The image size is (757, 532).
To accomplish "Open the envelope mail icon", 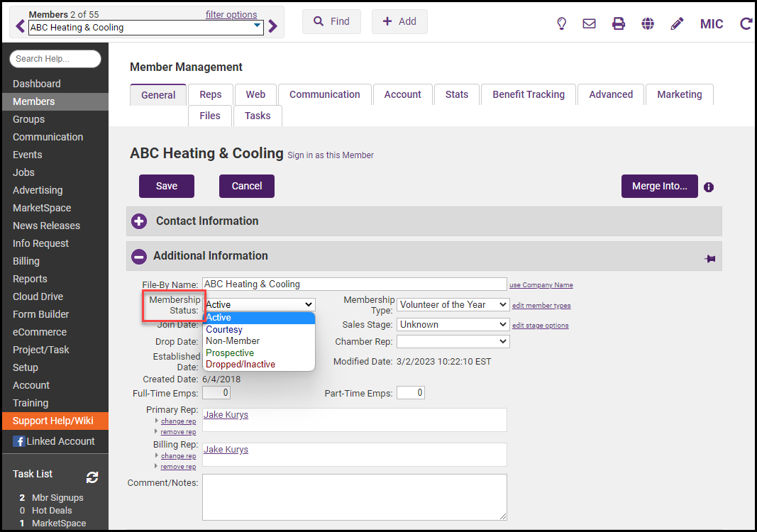I will tap(589, 23).
